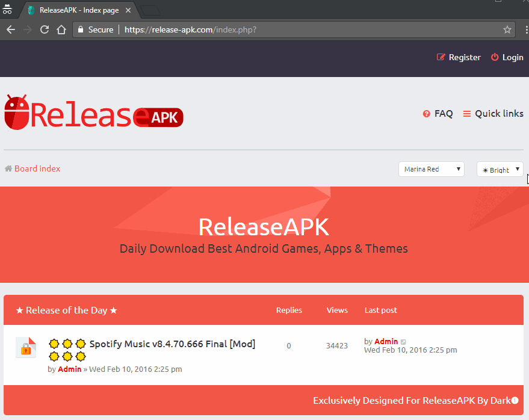The height and width of the screenshot is (420, 529).
Task: Click the Replies column header
Action: (x=289, y=310)
